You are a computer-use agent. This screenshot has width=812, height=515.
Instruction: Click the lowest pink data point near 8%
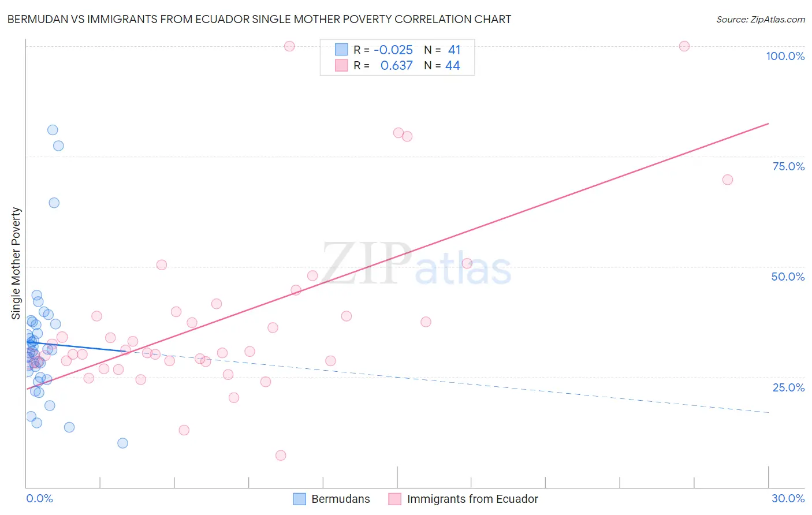tap(281, 456)
